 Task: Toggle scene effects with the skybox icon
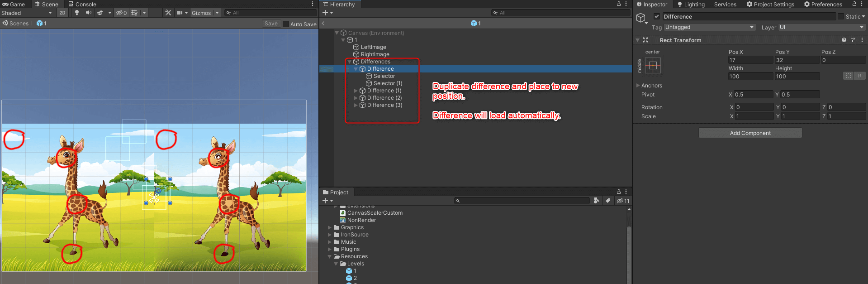(100, 13)
